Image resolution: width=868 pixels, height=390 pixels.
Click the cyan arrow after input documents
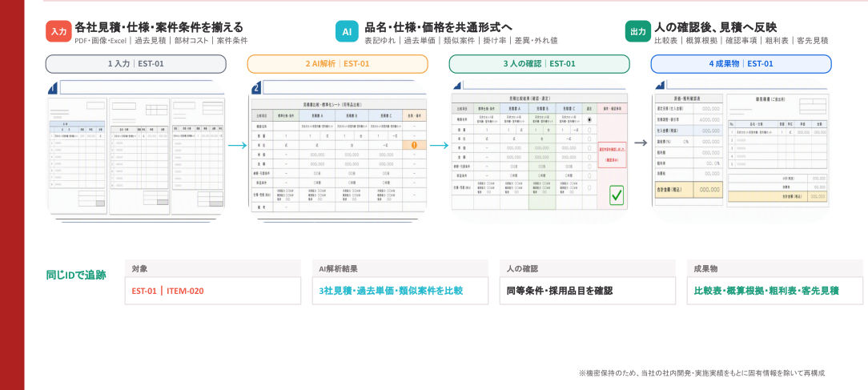238,146
